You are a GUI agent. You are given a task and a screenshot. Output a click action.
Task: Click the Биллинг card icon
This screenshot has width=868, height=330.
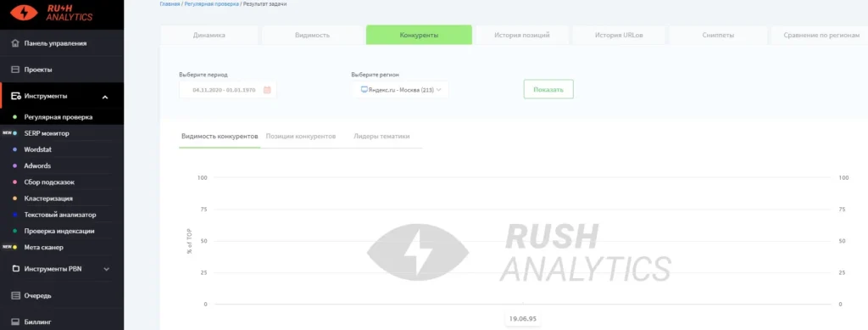point(15,322)
